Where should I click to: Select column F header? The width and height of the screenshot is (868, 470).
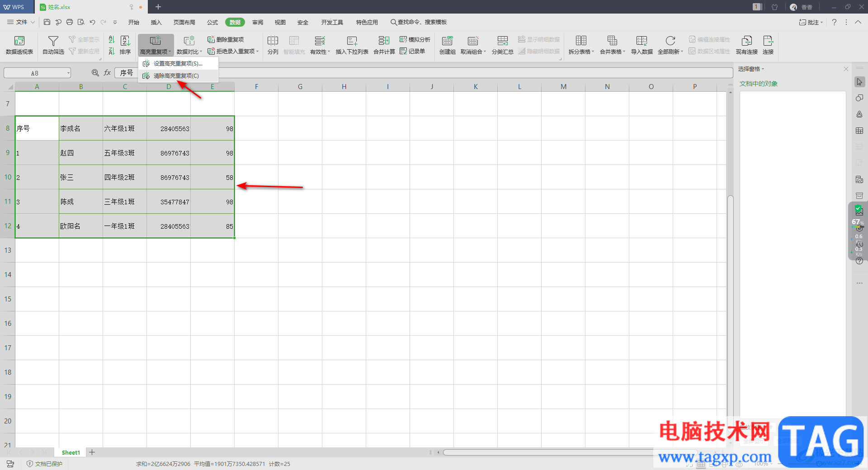(x=256, y=86)
